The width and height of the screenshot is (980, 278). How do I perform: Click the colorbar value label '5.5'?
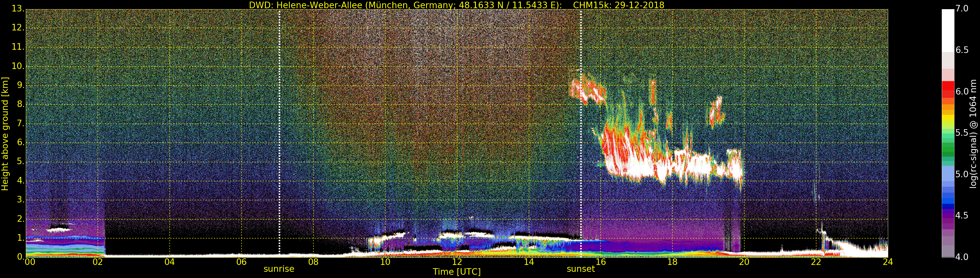(962, 133)
